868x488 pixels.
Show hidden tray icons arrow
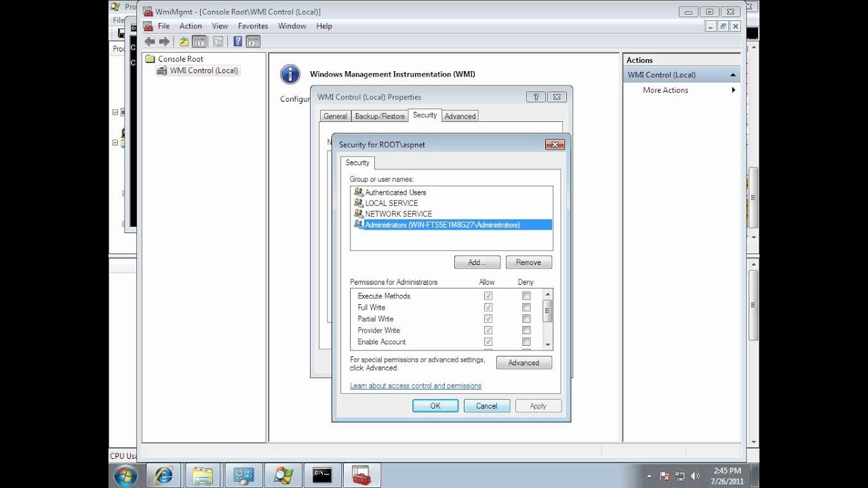tap(649, 476)
